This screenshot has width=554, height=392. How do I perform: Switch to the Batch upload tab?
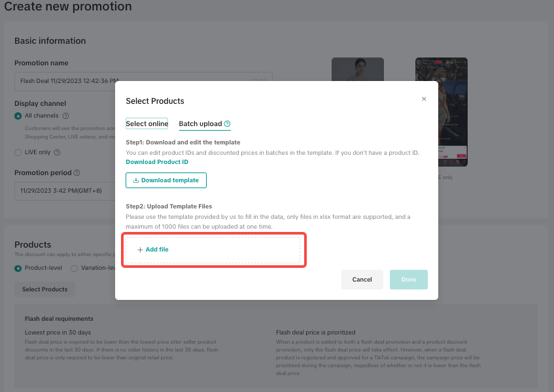(x=200, y=124)
